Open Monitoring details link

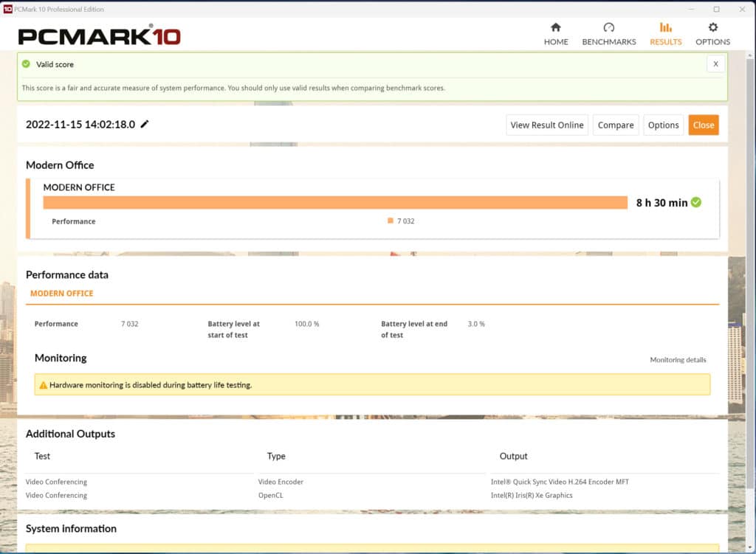point(678,360)
